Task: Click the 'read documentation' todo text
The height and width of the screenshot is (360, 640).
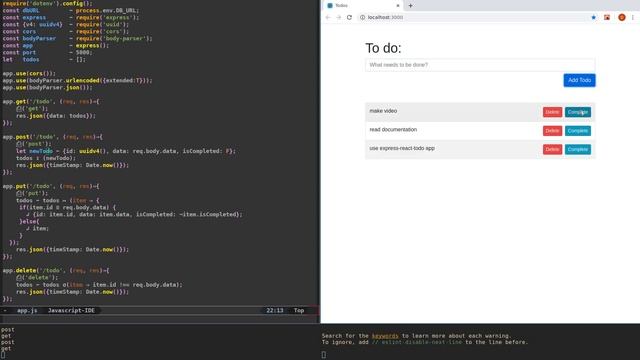Action: (x=393, y=130)
